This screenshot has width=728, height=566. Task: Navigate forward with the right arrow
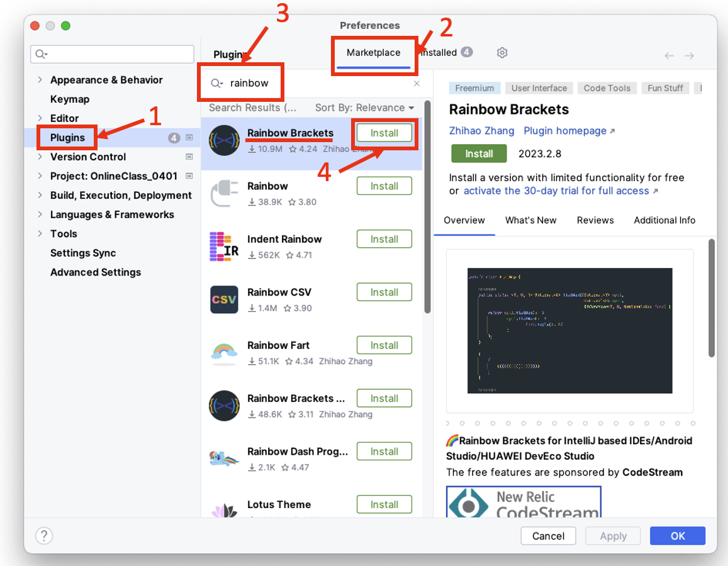pos(690,56)
